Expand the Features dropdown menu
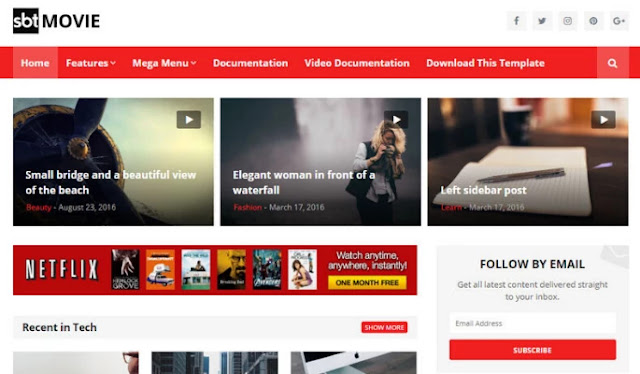This screenshot has width=640, height=374. tap(91, 63)
